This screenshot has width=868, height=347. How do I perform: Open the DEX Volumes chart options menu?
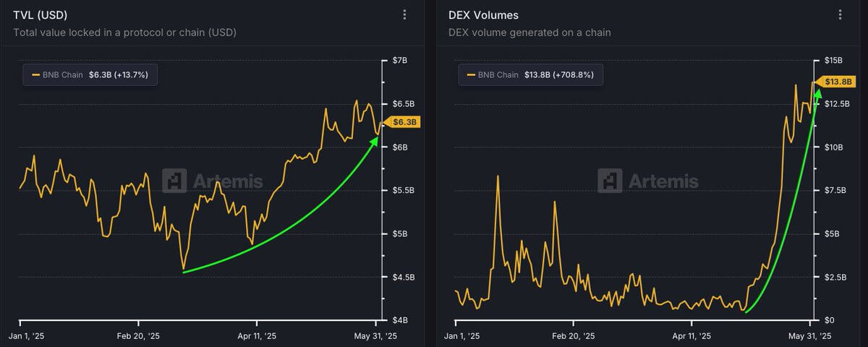pos(839,14)
